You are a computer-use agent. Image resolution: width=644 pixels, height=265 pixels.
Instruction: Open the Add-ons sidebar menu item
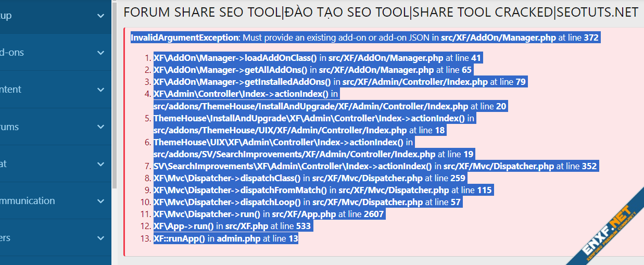[12, 53]
